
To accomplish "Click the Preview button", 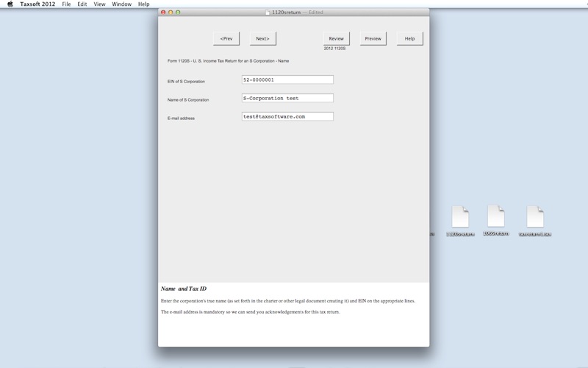I will 373,39.
